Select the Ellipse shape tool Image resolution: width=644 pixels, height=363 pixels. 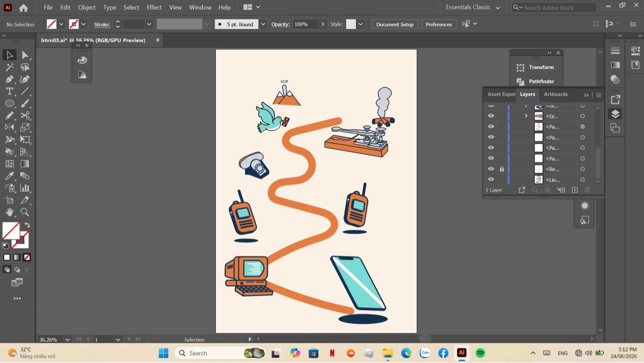click(10, 103)
